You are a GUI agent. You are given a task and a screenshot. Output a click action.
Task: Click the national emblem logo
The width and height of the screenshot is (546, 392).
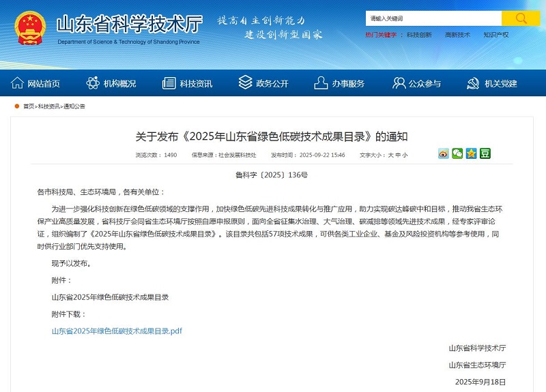pos(29,27)
